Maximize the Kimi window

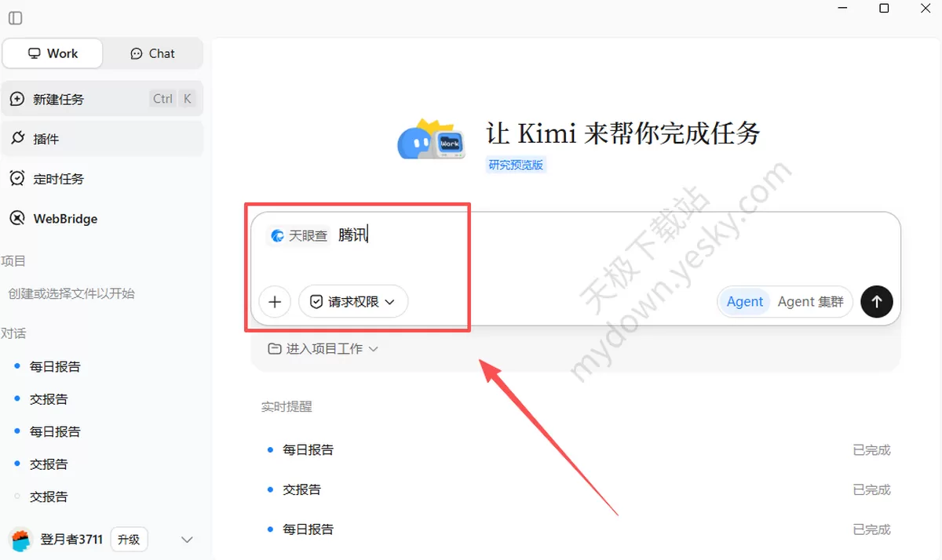[884, 9]
